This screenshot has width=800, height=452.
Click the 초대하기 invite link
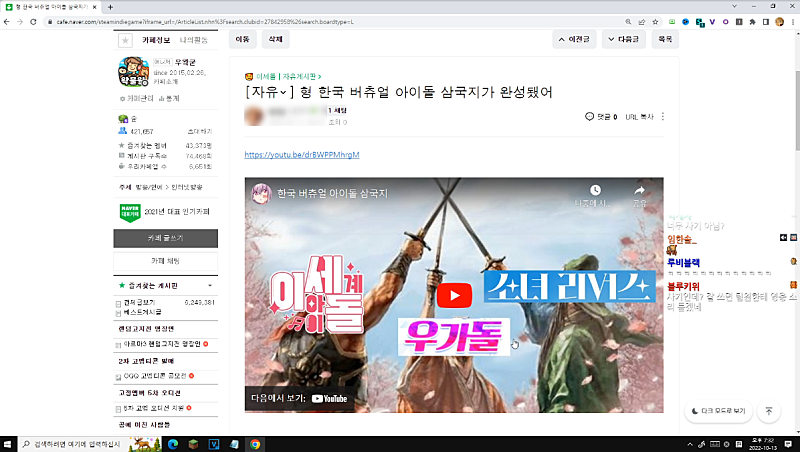[200, 132]
